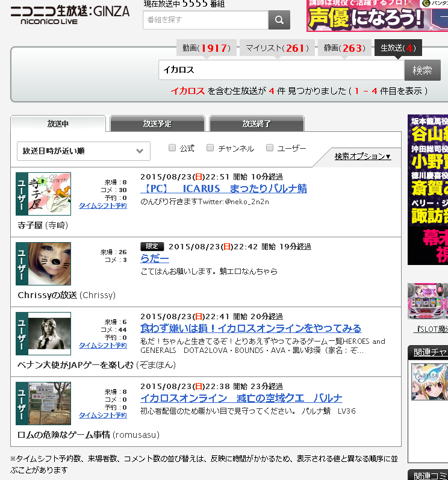Viewport: 448px width, 480px height.
Task: Click the magnifier search icon button
Action: click(279, 20)
